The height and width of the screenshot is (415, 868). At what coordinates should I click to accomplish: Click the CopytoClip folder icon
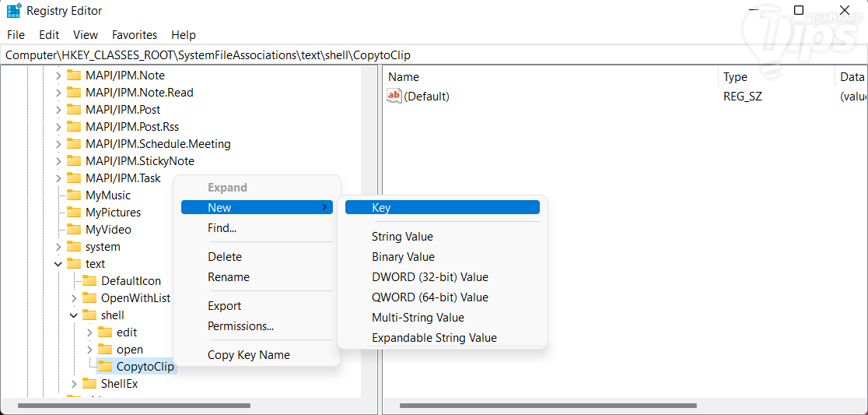coord(105,367)
